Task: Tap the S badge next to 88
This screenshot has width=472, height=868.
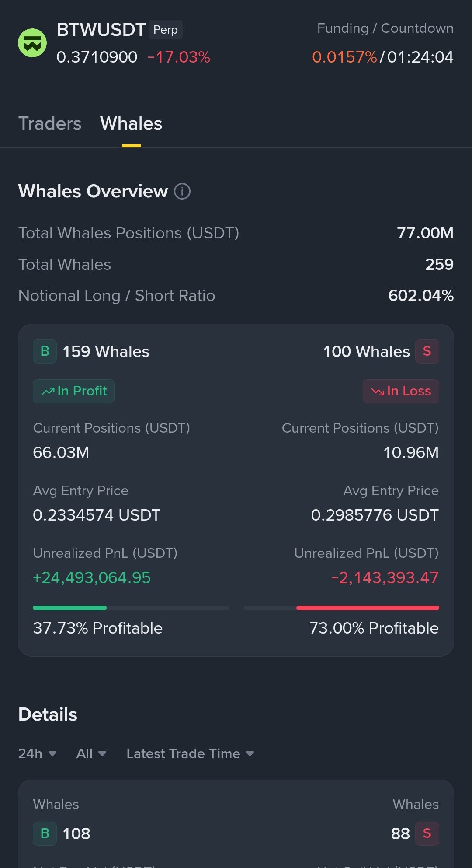Action: click(427, 833)
